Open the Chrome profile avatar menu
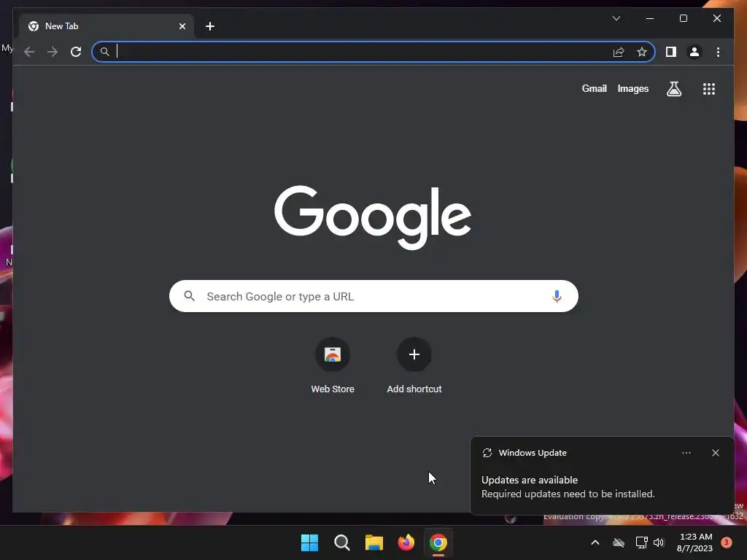This screenshot has width=747, height=560. coord(694,52)
